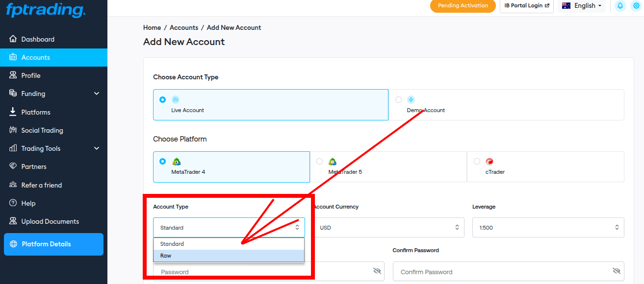Click the Choose Platform label
Viewport: 644px width, 284px height.
180,139
